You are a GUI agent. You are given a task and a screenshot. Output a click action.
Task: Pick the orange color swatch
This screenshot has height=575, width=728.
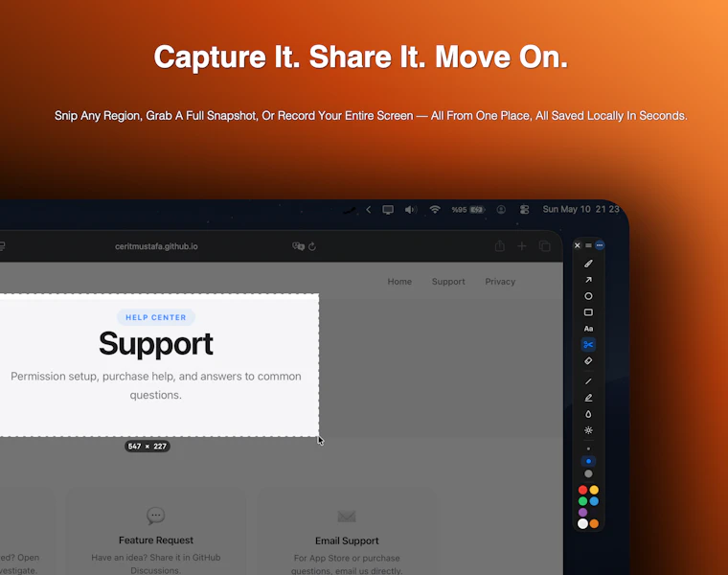(594, 524)
